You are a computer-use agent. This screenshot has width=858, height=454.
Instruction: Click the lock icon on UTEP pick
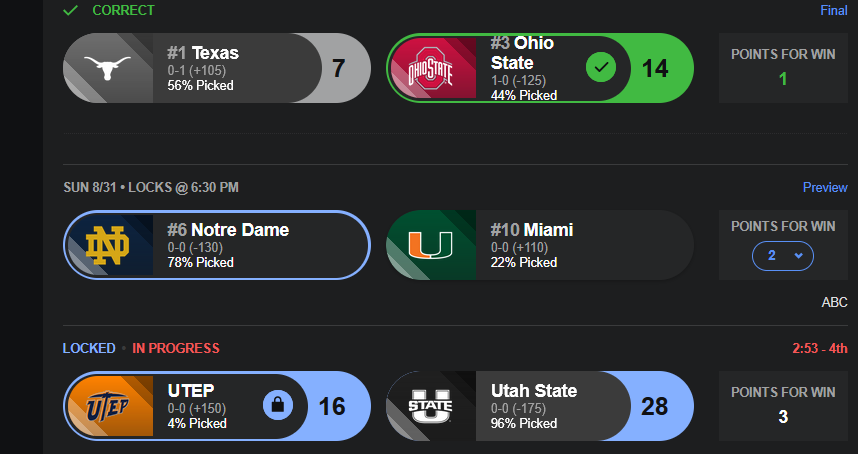coord(278,405)
